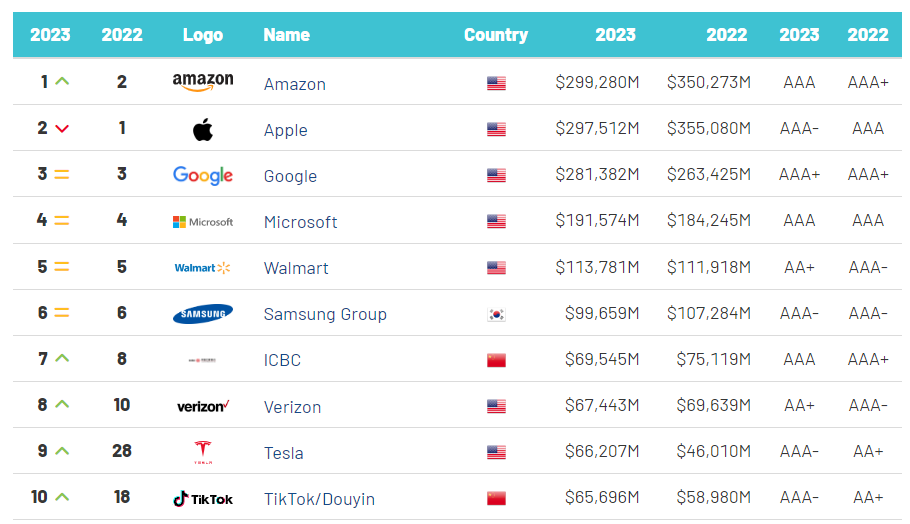Image resolution: width=910 pixels, height=524 pixels.
Task: Click the Tesla logo
Action: pos(202,452)
